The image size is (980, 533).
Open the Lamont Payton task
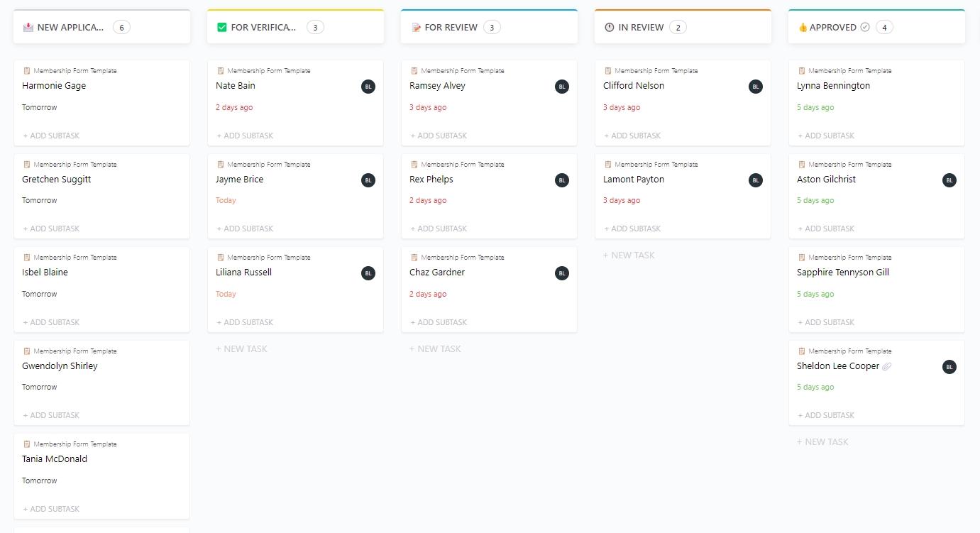634,180
